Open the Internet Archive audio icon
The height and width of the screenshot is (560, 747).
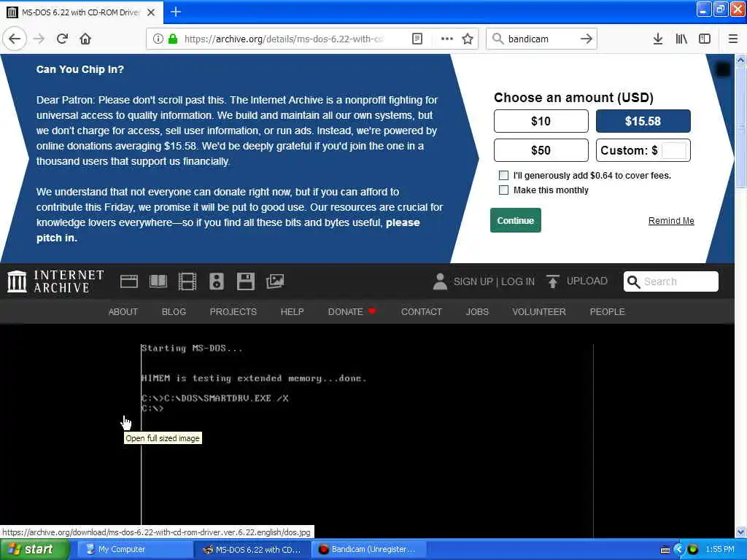point(216,281)
